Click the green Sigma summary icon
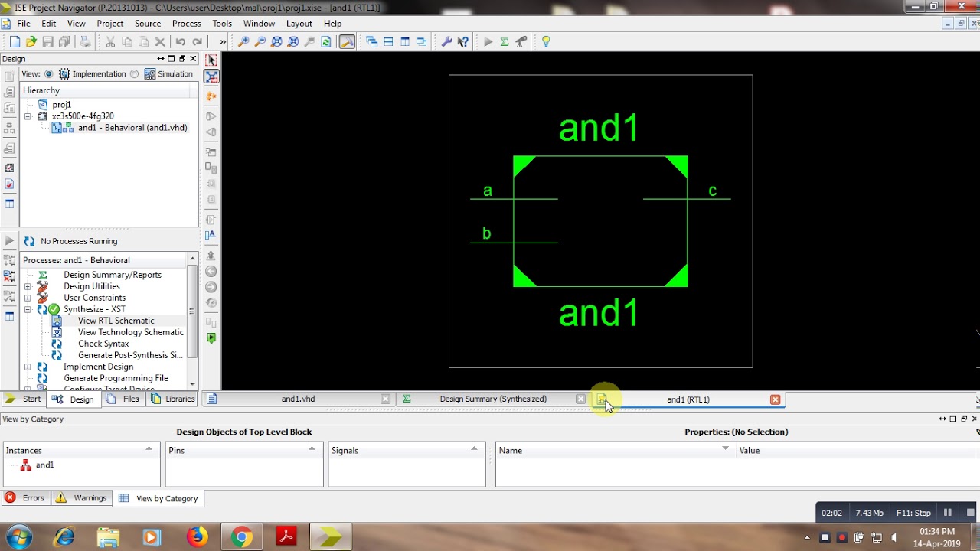The width and height of the screenshot is (980, 551). pyautogui.click(x=505, y=42)
